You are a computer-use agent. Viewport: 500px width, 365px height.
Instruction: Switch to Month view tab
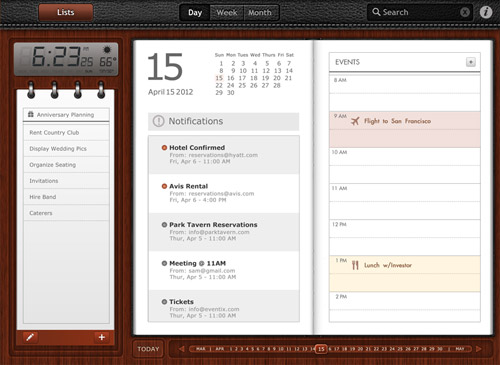point(260,13)
